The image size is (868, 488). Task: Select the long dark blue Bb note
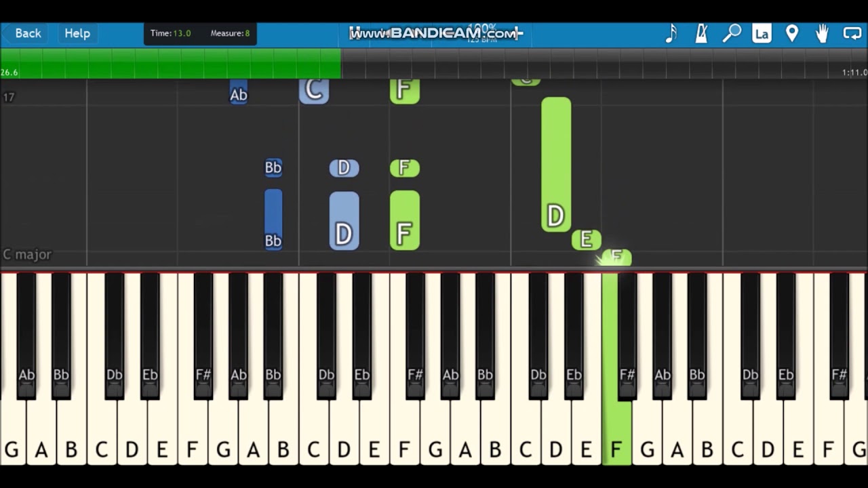pos(273,220)
